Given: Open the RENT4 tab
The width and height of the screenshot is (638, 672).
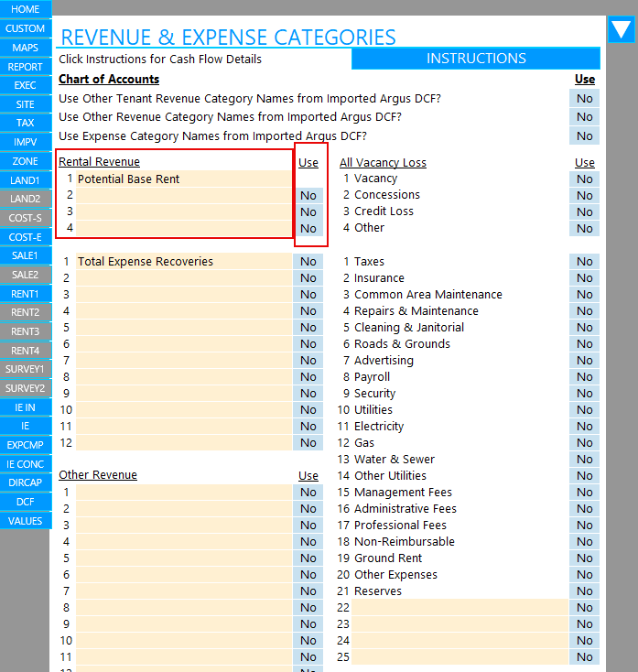Looking at the screenshot, I should (26, 351).
